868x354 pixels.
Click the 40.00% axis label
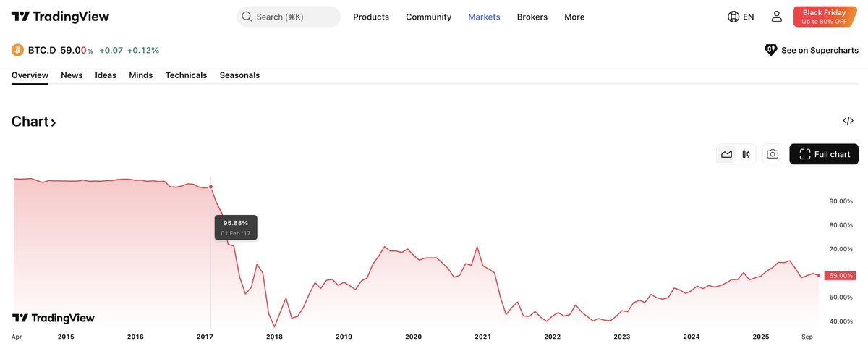click(x=841, y=321)
